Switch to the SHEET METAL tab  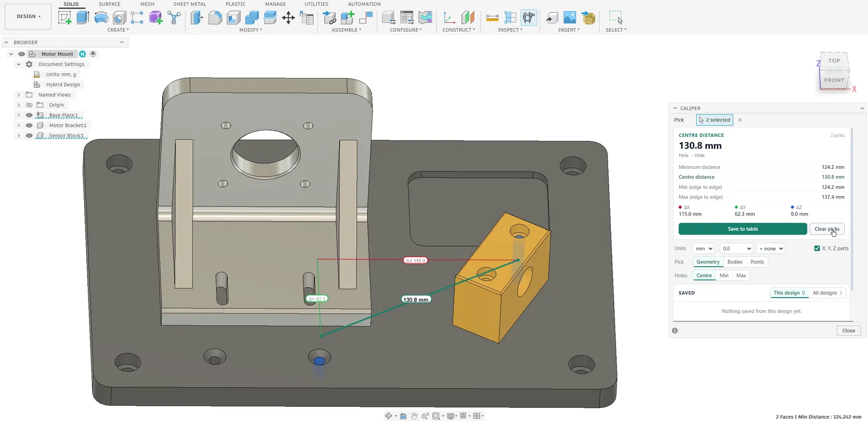pos(190,4)
